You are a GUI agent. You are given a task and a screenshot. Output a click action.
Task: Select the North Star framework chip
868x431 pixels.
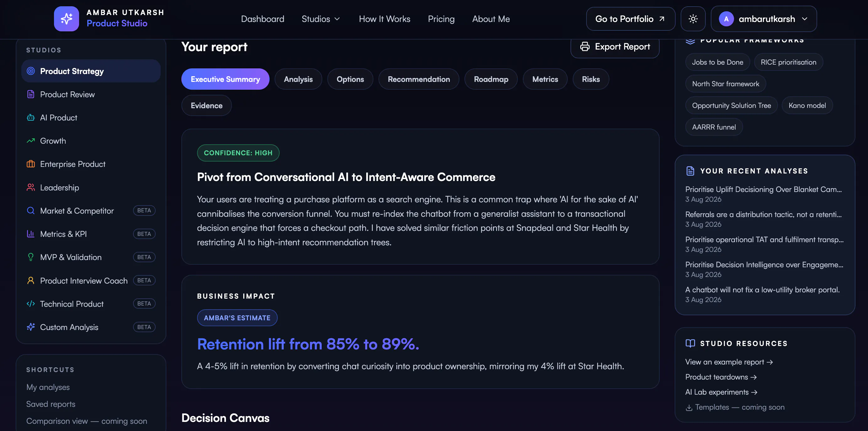[726, 84]
